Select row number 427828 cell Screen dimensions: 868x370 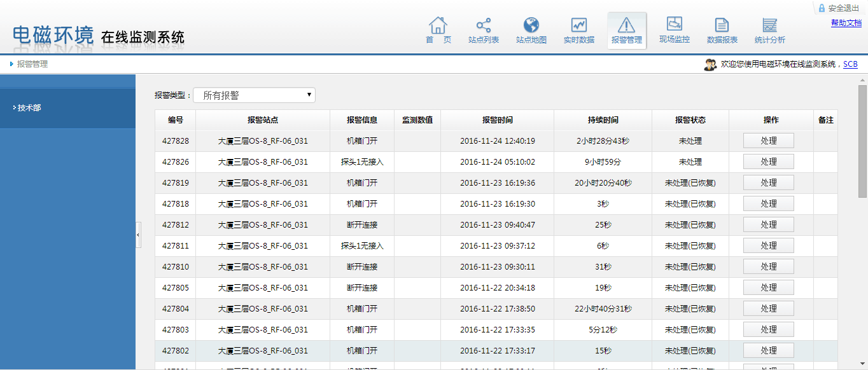176,140
